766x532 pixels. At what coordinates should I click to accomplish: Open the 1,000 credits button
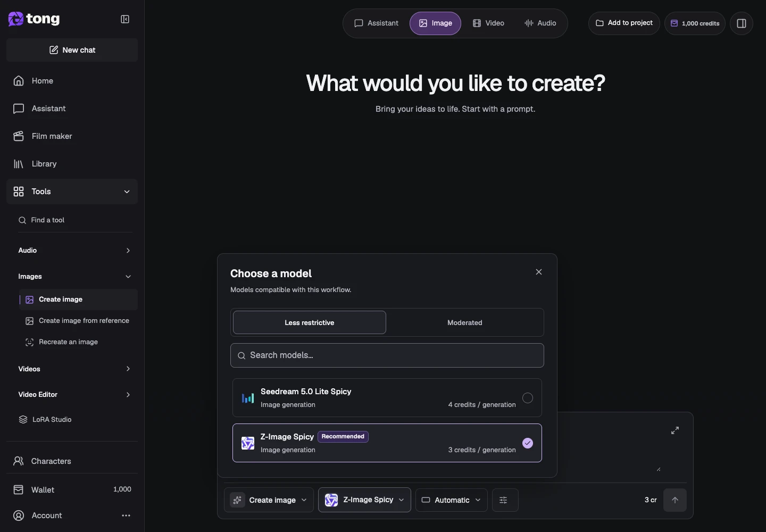[695, 23]
